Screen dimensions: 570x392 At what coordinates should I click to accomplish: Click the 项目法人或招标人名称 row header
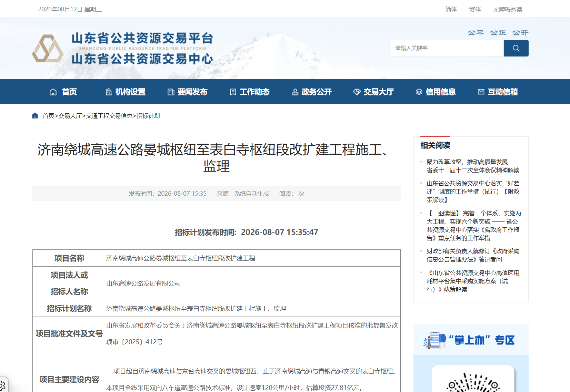point(69,283)
